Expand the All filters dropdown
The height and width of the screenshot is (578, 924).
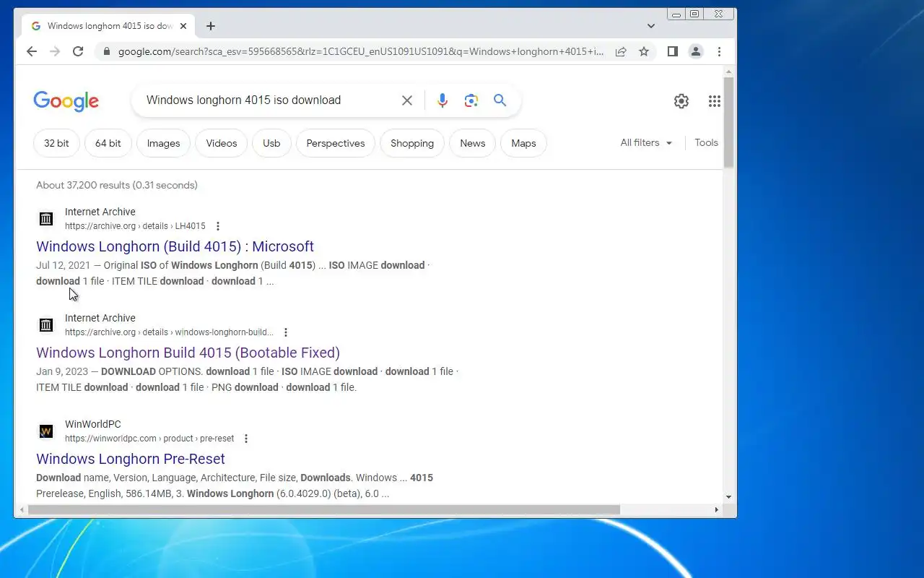point(646,143)
